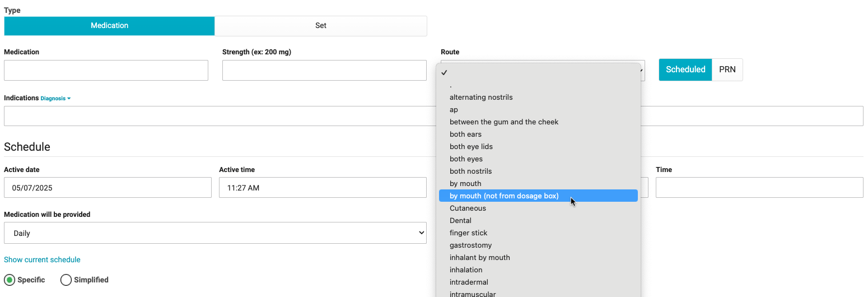Choose 'by mouth (not from dosage box)' route
868x297 pixels.
[504, 196]
